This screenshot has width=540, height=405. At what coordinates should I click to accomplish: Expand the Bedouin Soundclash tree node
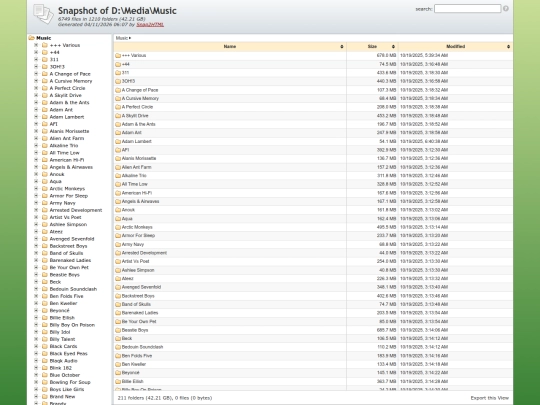pyautogui.click(x=36, y=289)
